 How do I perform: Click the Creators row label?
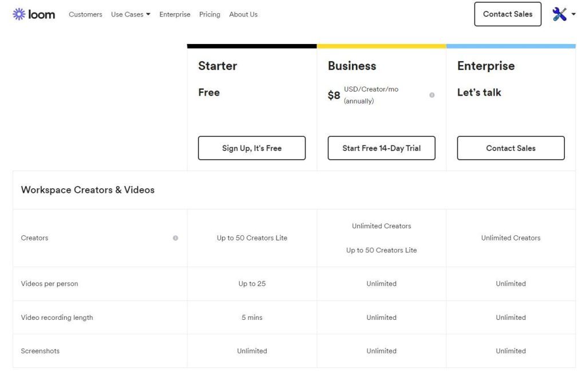(x=34, y=238)
